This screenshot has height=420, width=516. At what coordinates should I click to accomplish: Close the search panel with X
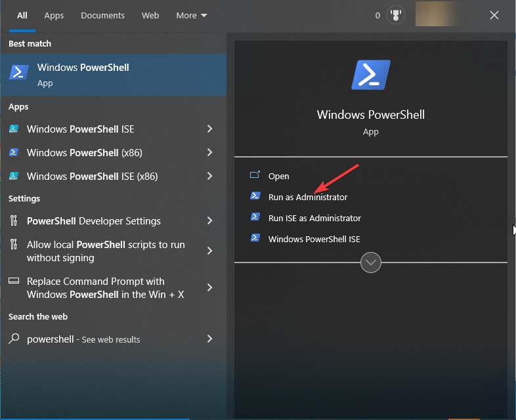pyautogui.click(x=494, y=15)
